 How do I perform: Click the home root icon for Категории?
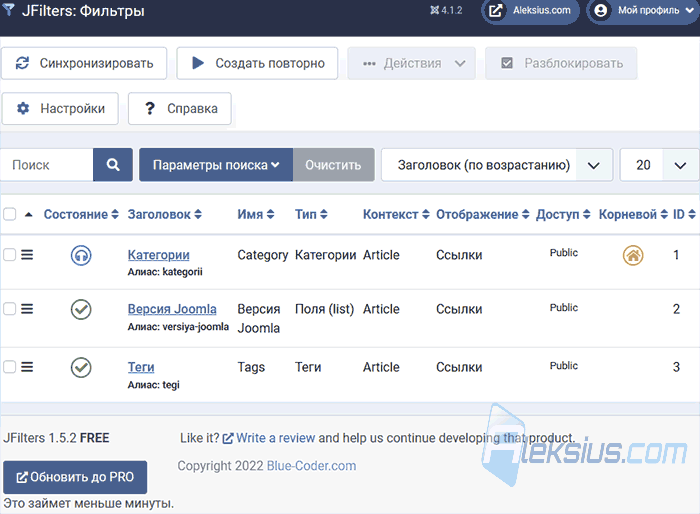point(633,255)
